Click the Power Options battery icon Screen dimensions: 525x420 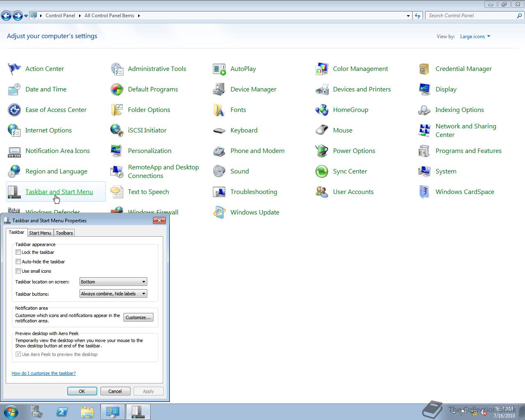pyautogui.click(x=322, y=151)
